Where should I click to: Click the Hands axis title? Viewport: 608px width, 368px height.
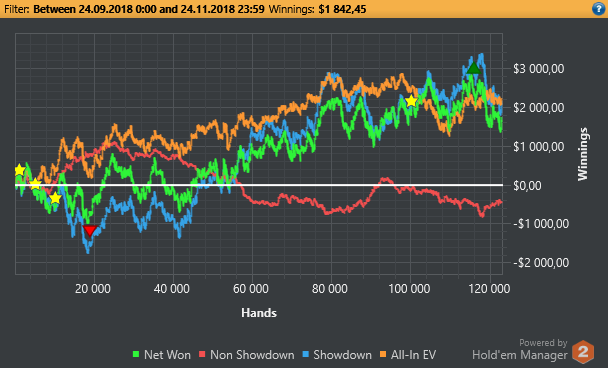point(259,313)
